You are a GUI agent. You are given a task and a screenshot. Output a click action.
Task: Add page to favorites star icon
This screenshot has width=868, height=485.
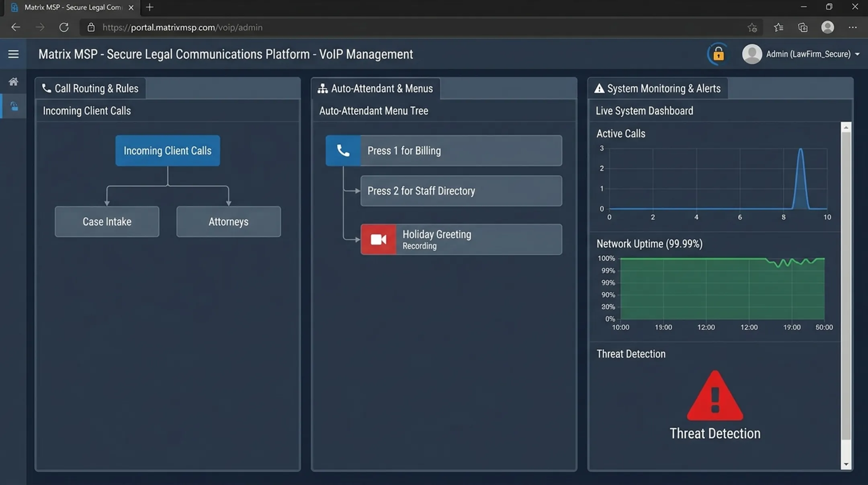tap(752, 27)
